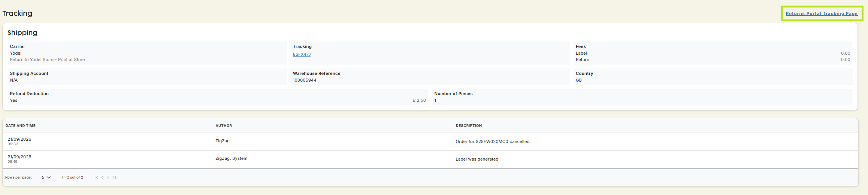Select the ZigZag: System author cell

[231, 158]
